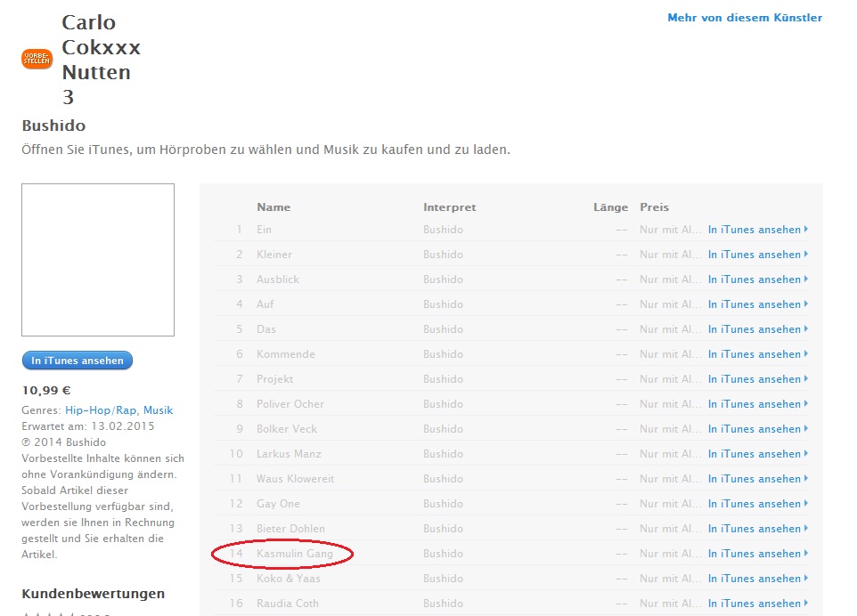Select track name 'Larkus Manz'
857x616 pixels.
pyautogui.click(x=289, y=454)
